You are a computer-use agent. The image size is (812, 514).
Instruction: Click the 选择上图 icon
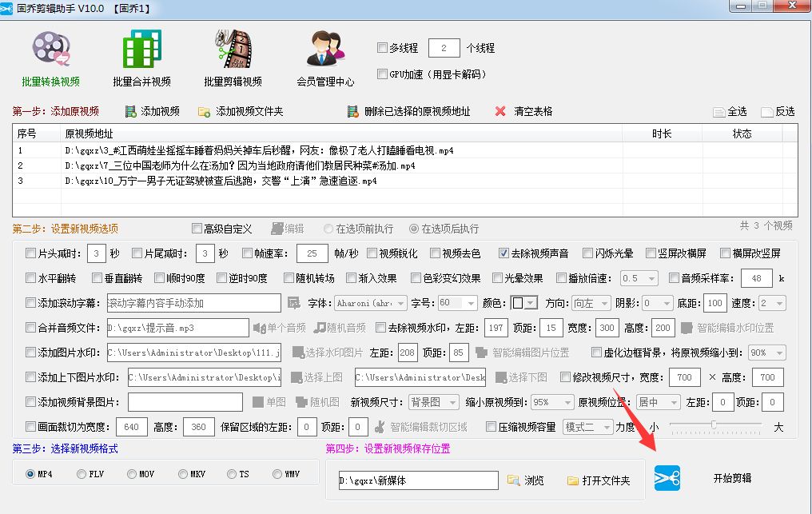point(297,377)
